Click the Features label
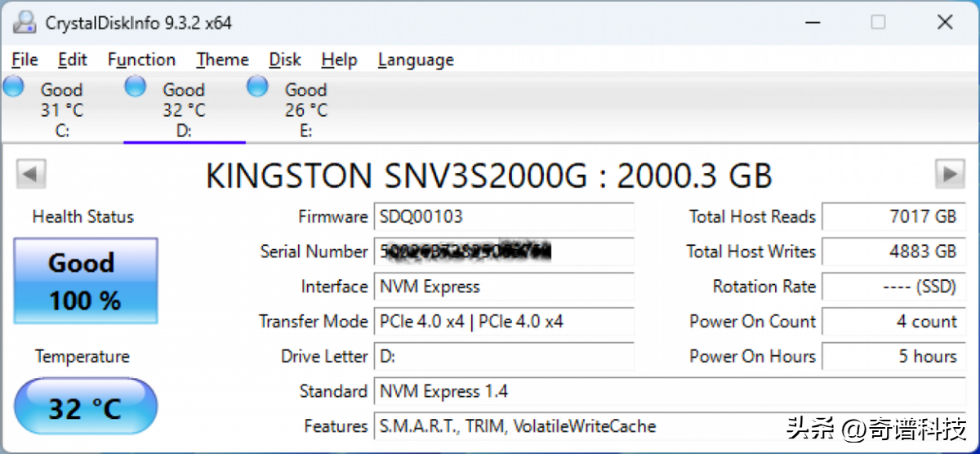980x454 pixels. [336, 426]
